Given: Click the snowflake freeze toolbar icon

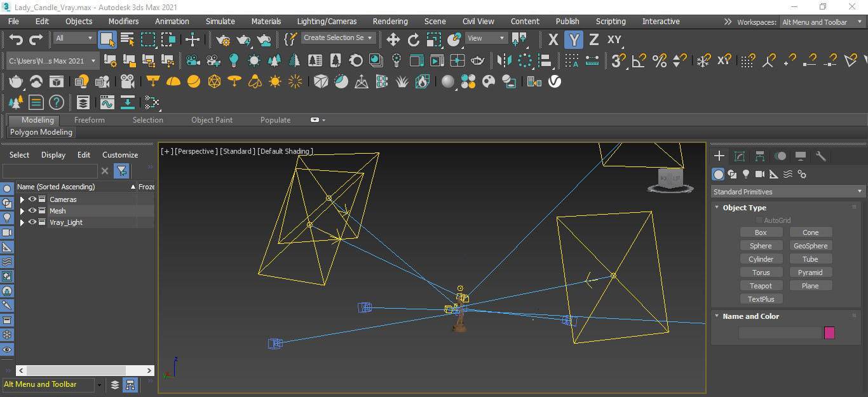Looking at the screenshot, I should point(703,61).
